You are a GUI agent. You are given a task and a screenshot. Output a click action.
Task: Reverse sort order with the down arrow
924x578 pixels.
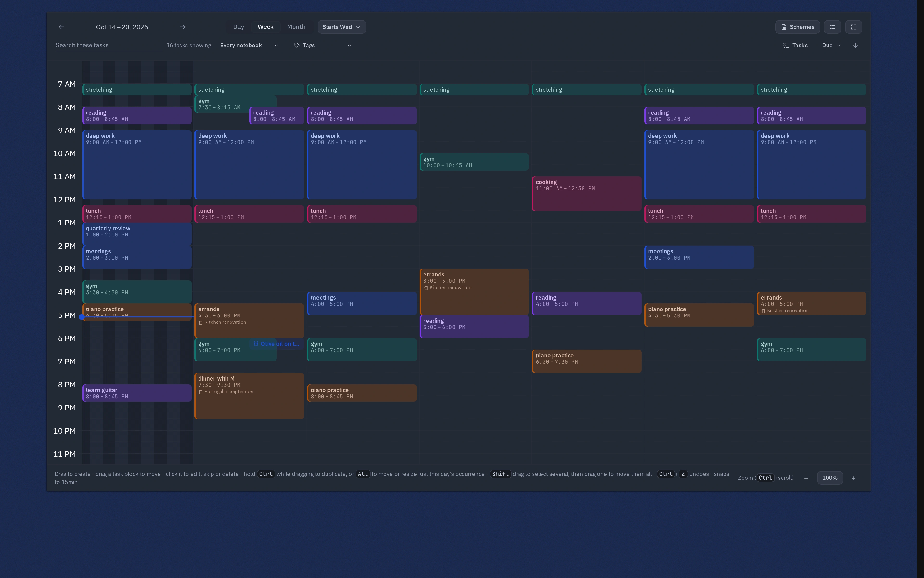[856, 45]
